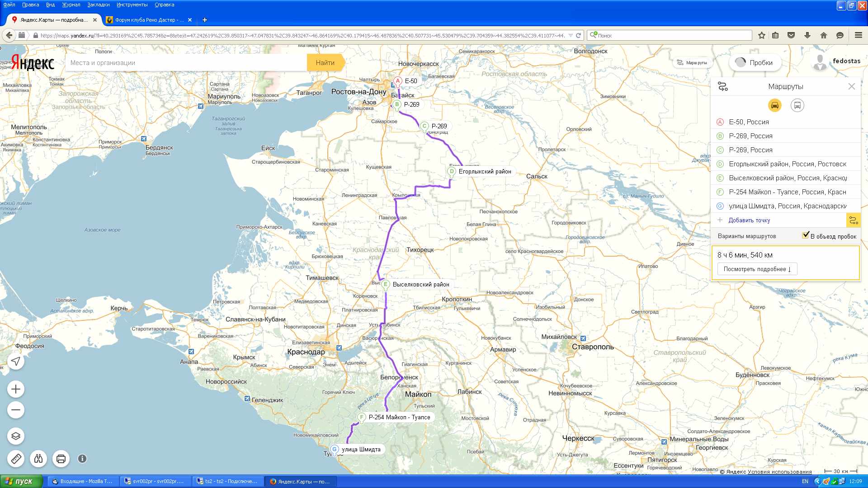Open the Firefox hamburger menu
The image size is (868, 488).
click(858, 35)
